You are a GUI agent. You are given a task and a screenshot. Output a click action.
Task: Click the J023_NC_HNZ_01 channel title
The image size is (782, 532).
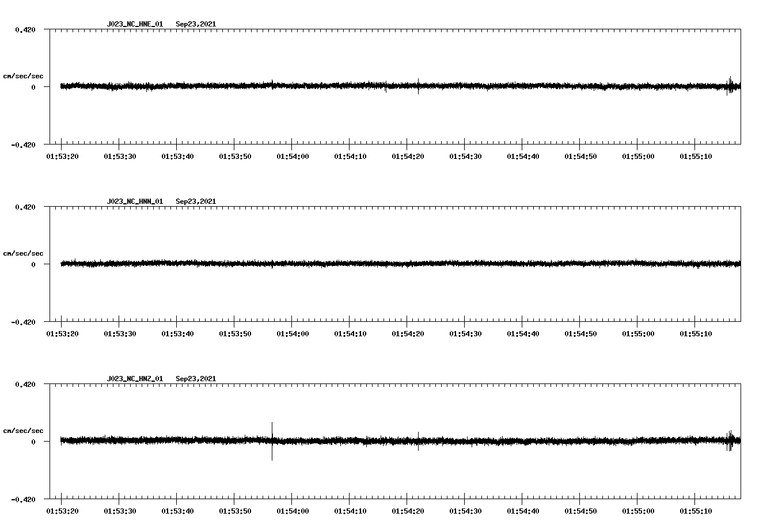click(x=135, y=379)
